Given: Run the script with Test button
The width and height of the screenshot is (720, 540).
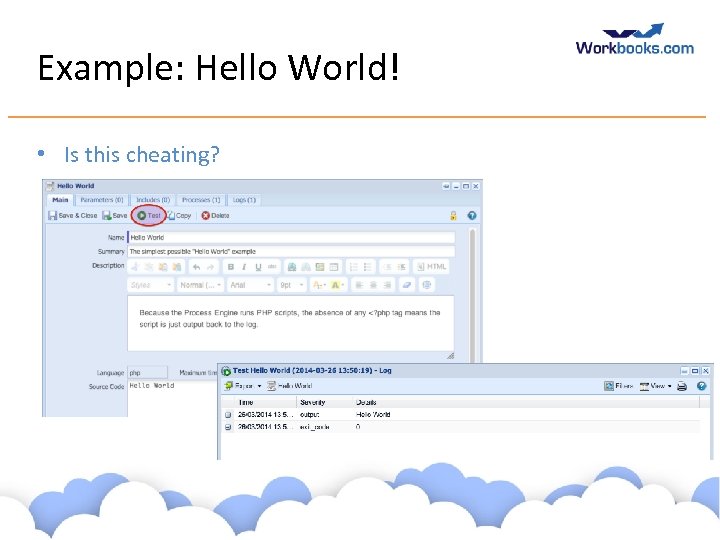Looking at the screenshot, I should 148,215.
